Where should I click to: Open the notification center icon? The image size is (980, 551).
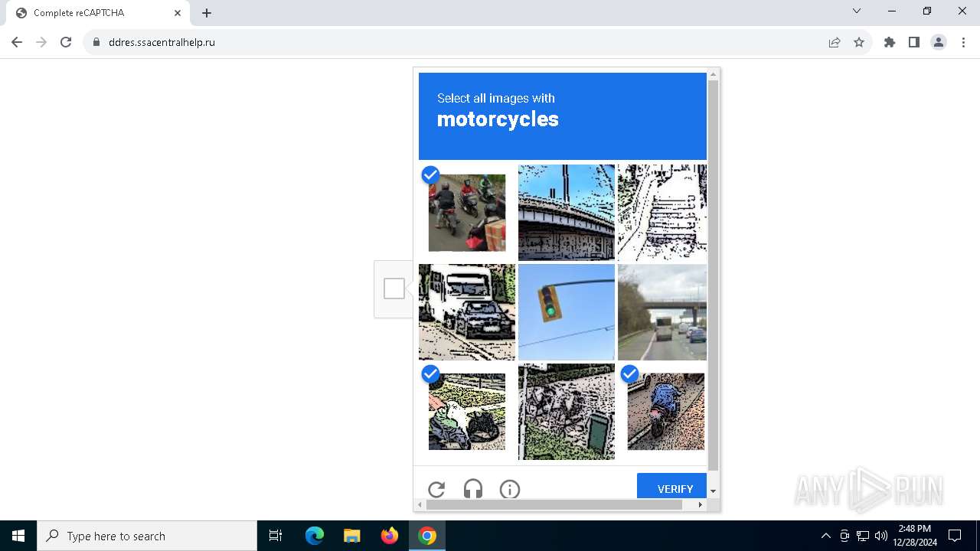(x=955, y=536)
